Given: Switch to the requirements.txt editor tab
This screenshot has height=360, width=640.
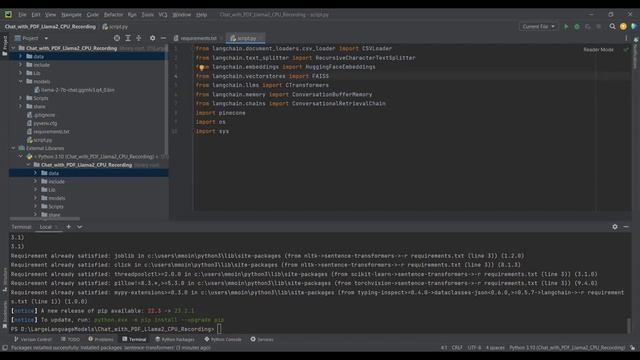Looking at the screenshot, I should 198,38.
